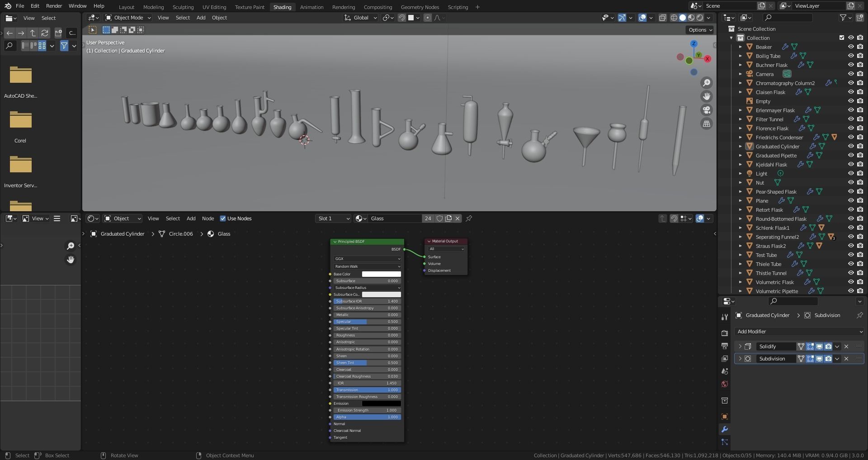Open the GGX distribution dropdown
The height and width of the screenshot is (460, 868).
click(367, 259)
